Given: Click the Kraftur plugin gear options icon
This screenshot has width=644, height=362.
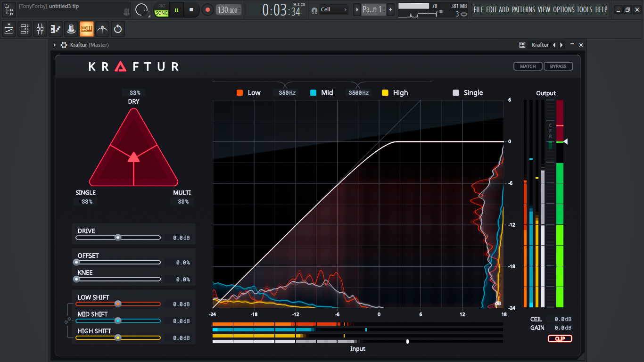Looking at the screenshot, I should click(x=64, y=45).
